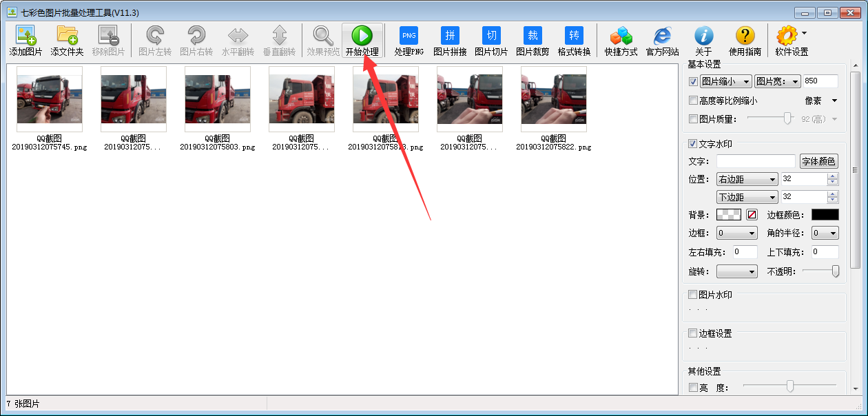Screen dimensions: 868x416
Task: Open the 旋转 rotation dropdown
Action: point(737,271)
